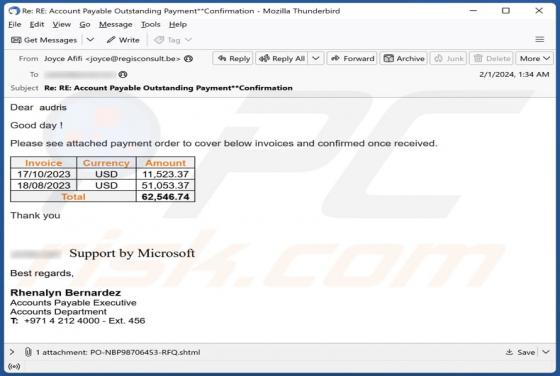
Task: Reply to the sender
Action: 234,58
